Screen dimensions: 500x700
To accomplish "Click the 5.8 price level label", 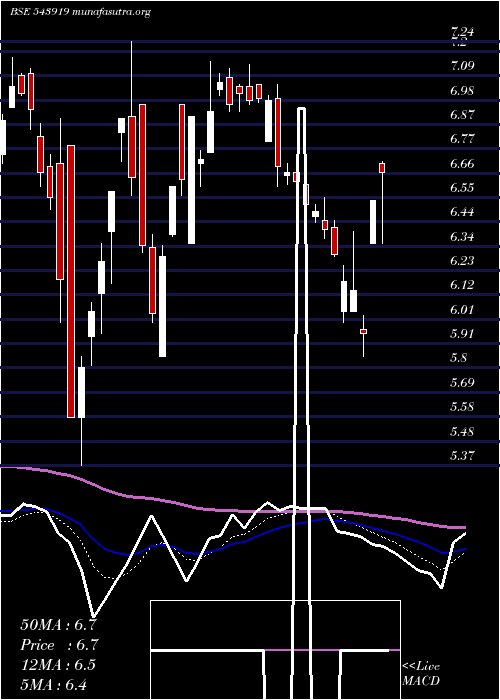I will 459,358.
